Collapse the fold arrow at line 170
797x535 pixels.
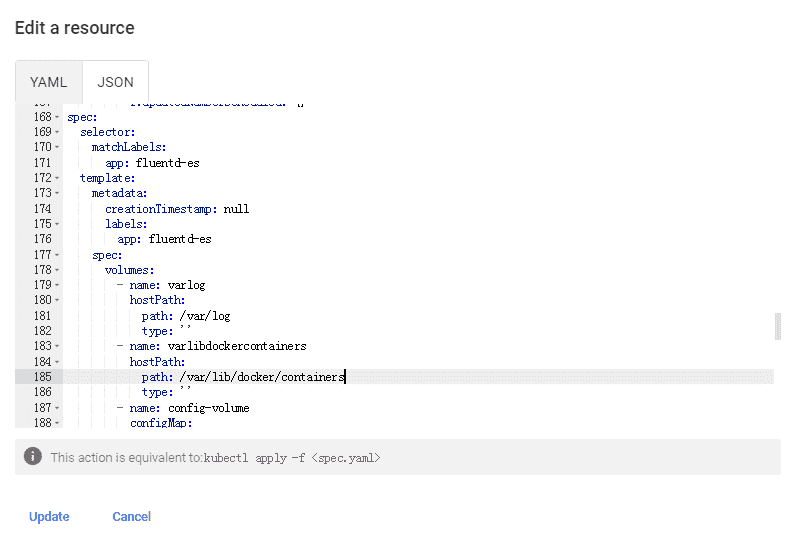point(57,147)
